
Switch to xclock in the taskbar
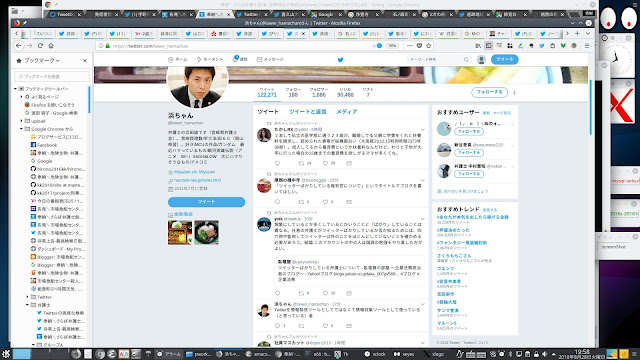(376, 354)
